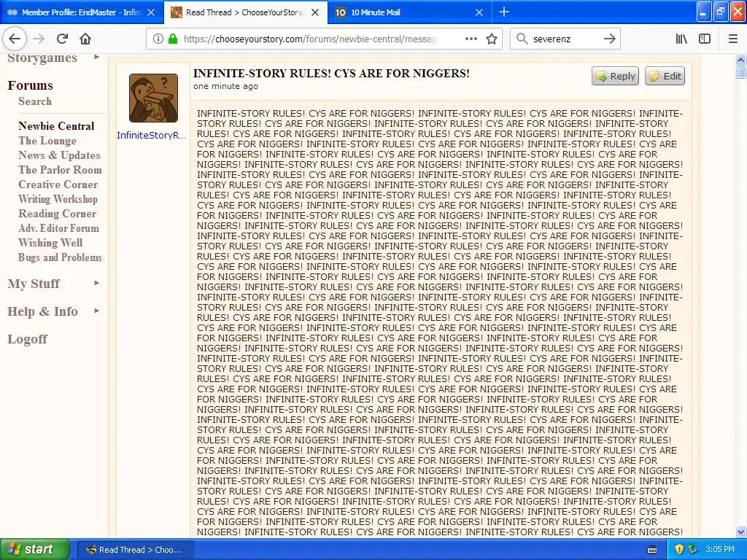Click the vertical scrollbar thumb
Image resolution: width=747 pixels, height=560 pixels.
pos(741,72)
